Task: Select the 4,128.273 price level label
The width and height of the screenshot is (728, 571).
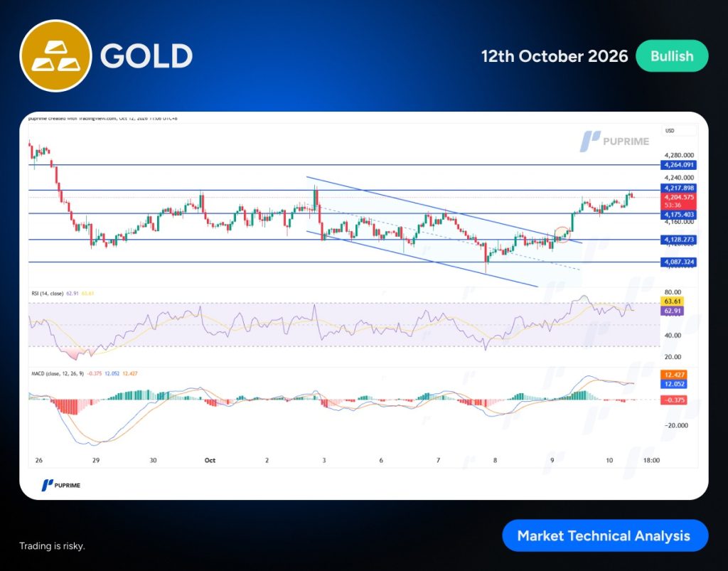Action: (x=678, y=240)
